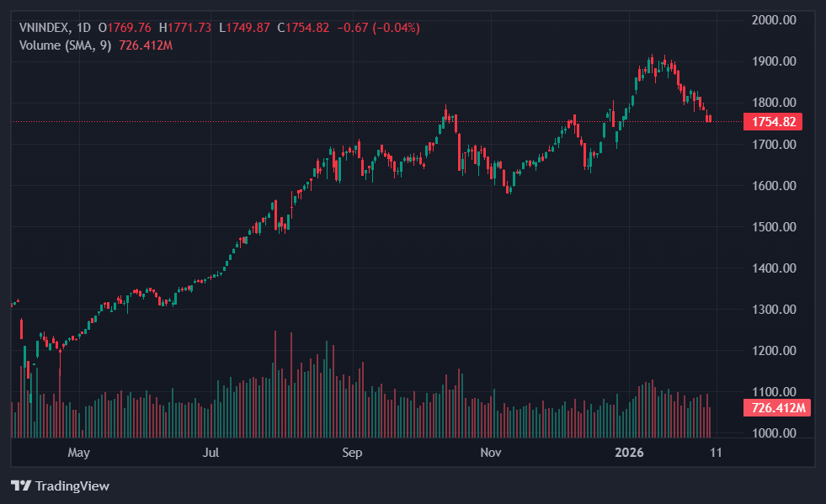Viewport: 826px width, 504px height.
Task: Click the Sep label on time axis
Action: pos(352,454)
